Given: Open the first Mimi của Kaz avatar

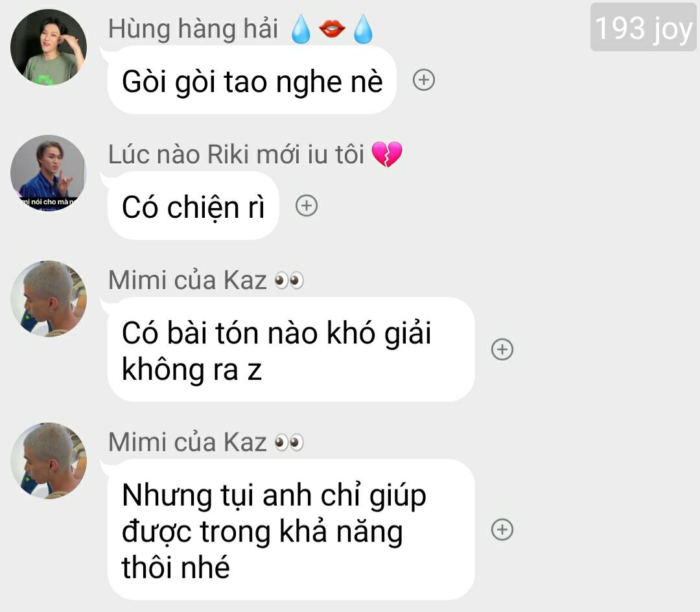Looking at the screenshot, I should [49, 299].
